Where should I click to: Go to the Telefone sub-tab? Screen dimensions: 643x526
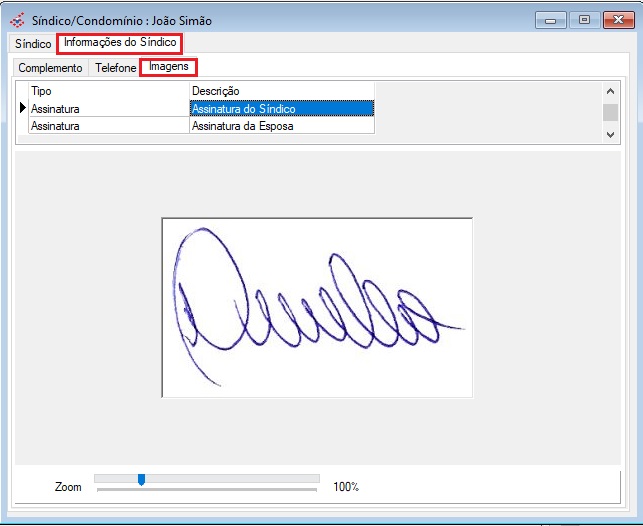(x=116, y=68)
